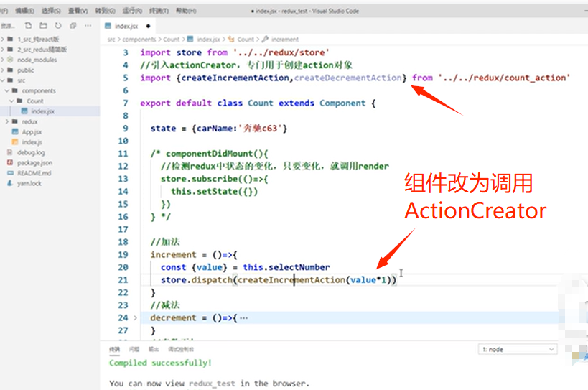
Task: Open the '1: node' terminal selector dropdown
Action: pyautogui.click(x=518, y=349)
